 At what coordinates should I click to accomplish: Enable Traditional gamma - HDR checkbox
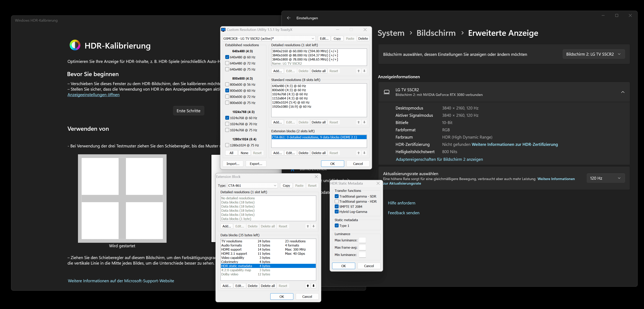click(337, 201)
